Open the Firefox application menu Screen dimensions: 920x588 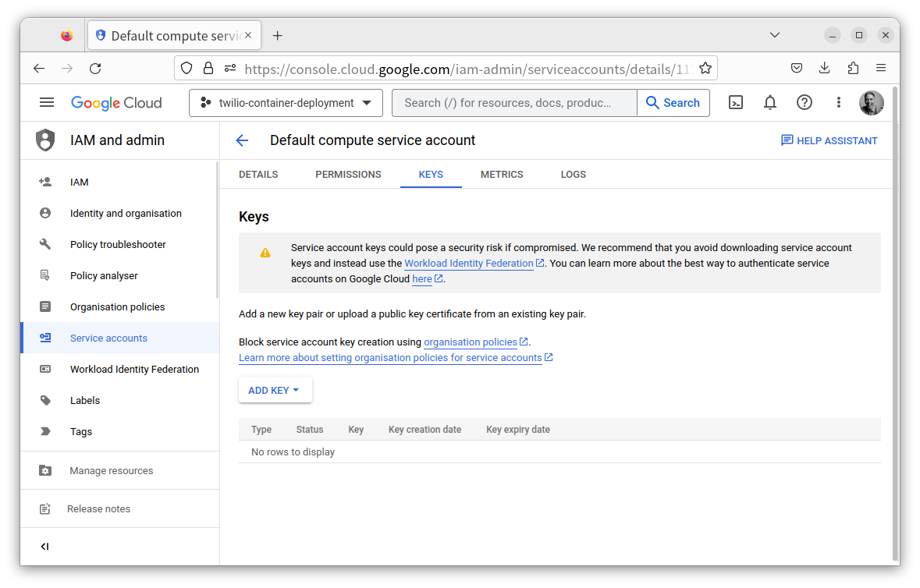[881, 68]
